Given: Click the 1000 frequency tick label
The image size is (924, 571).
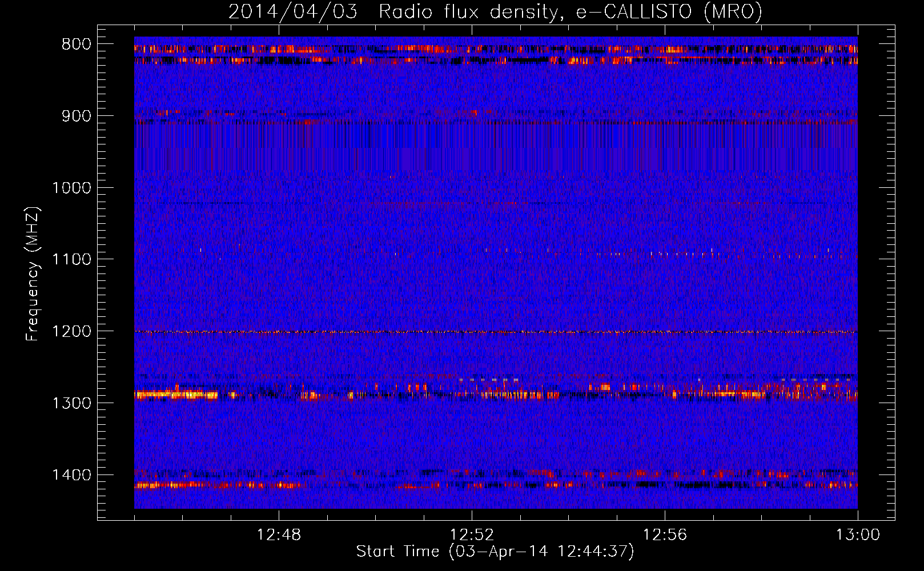Looking at the screenshot, I should coord(71,188).
